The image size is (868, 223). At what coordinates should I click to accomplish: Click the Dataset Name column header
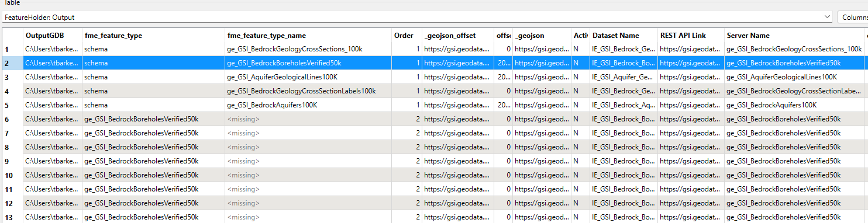[624, 36]
